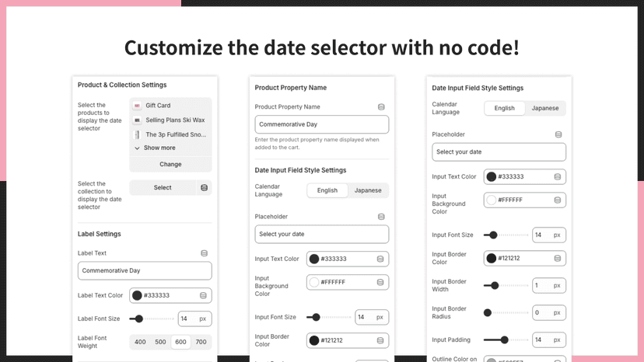Adjust Input Padding slider
This screenshot has width=644, height=362.
click(506, 339)
